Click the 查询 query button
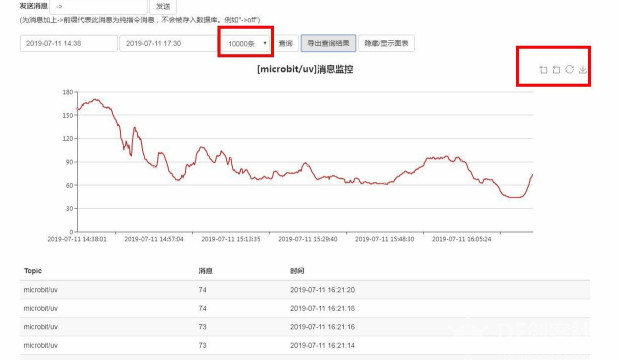This screenshot has height=360, width=620. click(x=285, y=43)
